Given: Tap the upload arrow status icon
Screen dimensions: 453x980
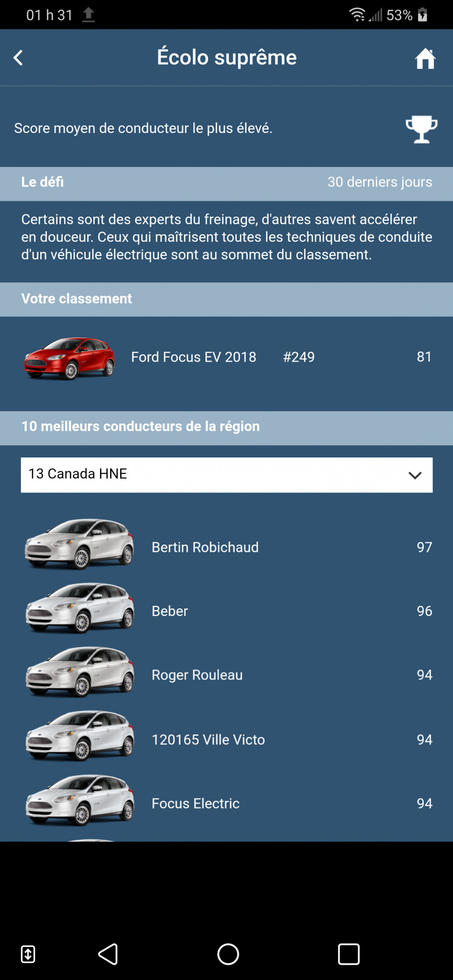Looking at the screenshot, I should click(89, 15).
